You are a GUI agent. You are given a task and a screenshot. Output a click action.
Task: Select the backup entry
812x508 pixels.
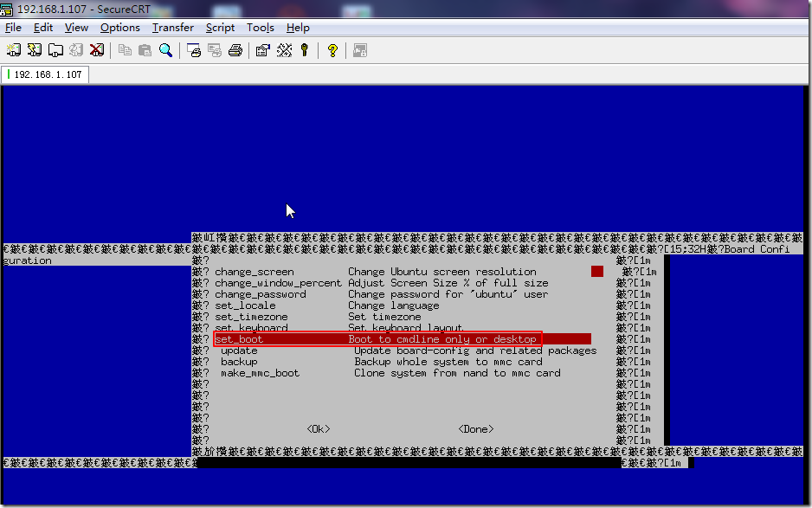[239, 362]
